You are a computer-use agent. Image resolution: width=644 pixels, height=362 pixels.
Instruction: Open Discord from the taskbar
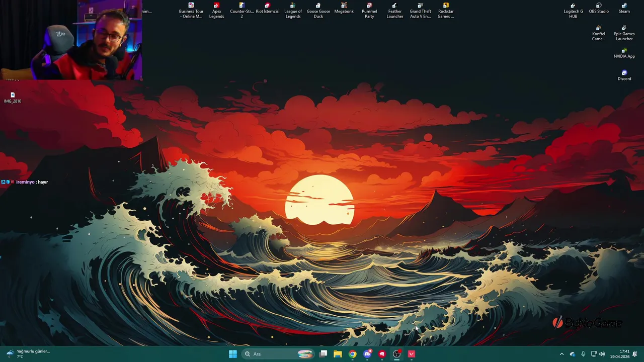[367, 354]
